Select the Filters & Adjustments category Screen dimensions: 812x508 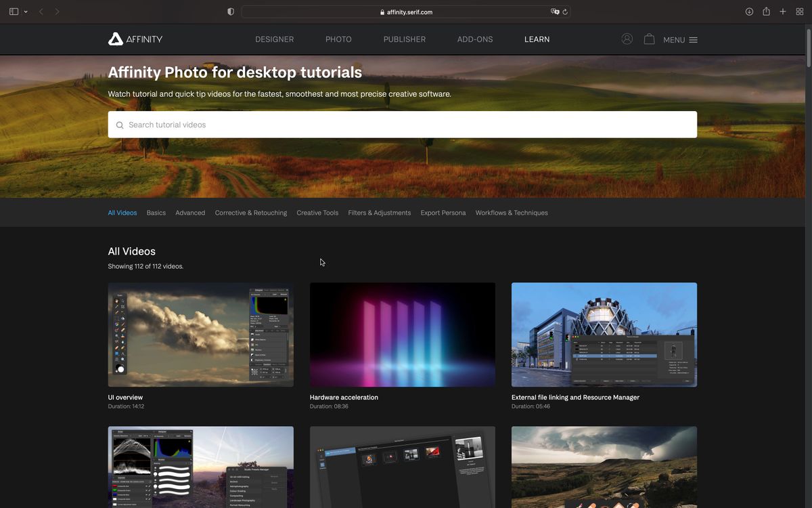[380, 212]
